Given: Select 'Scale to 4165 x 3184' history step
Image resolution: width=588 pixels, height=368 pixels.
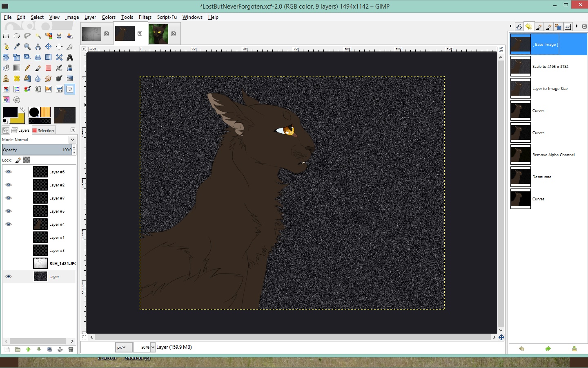Looking at the screenshot, I should (x=548, y=66).
